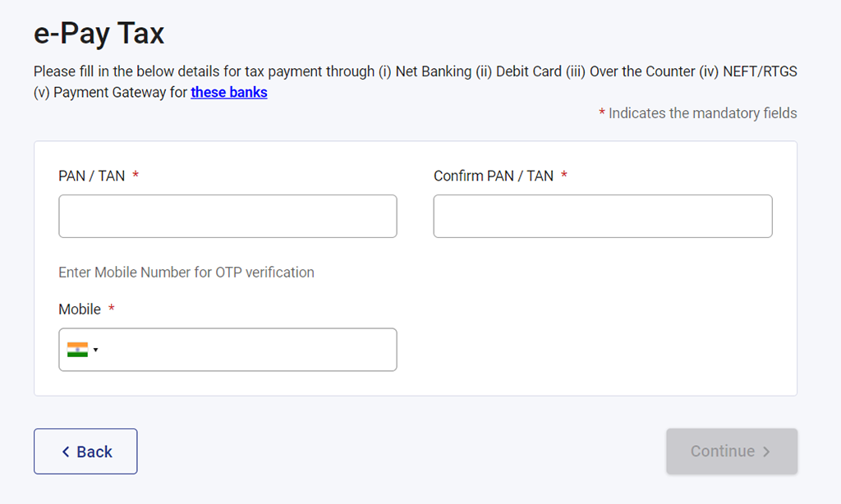The image size is (841, 504).
Task: Click the left chevron icon on Back
Action: click(67, 452)
